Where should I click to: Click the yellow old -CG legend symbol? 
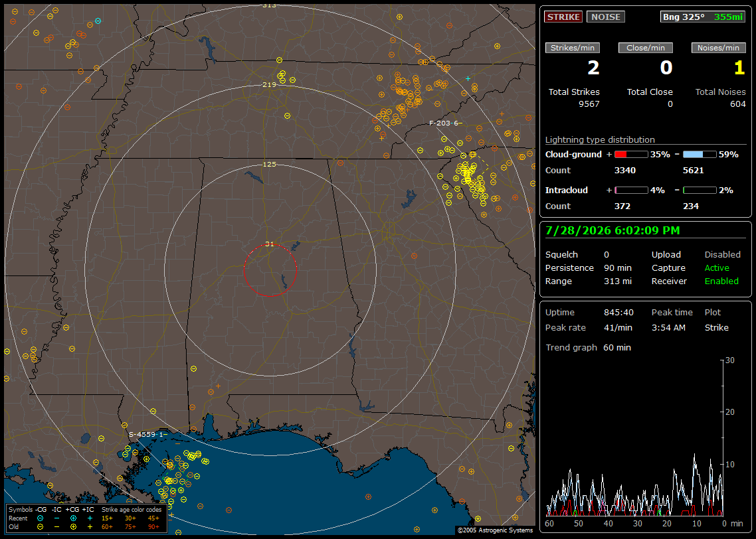(x=40, y=527)
